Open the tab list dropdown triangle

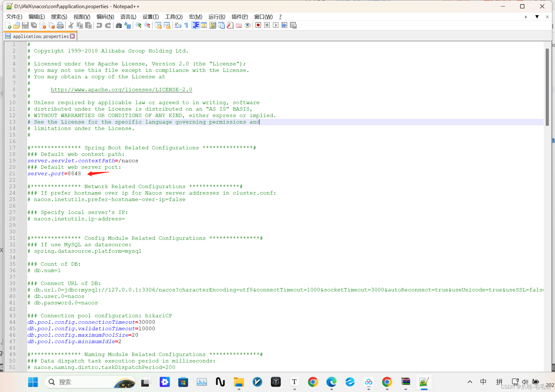pyautogui.click(x=537, y=17)
